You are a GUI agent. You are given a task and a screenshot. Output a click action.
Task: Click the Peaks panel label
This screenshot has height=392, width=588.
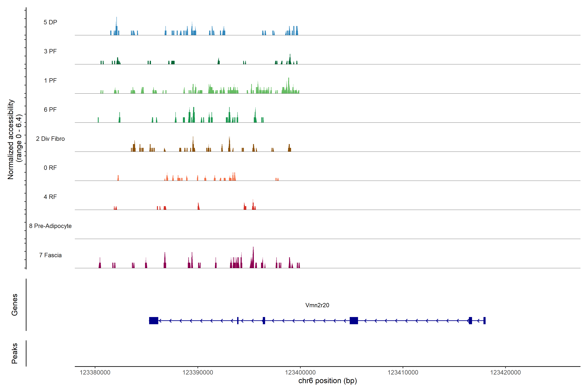15,353
